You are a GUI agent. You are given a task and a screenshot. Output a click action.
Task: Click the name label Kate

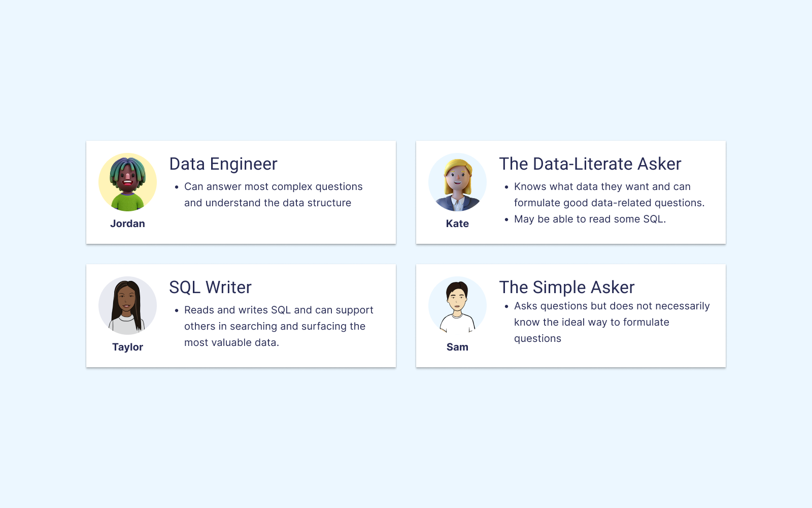pos(457,224)
